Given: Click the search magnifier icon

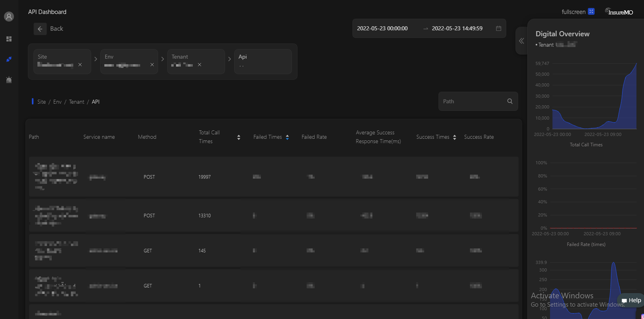Looking at the screenshot, I should pos(510,101).
